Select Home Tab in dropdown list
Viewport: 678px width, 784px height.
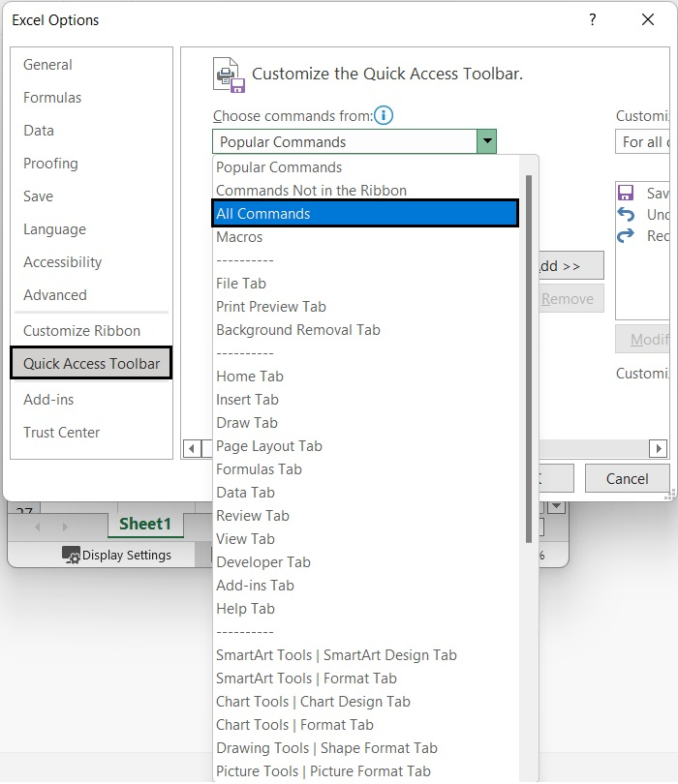pos(365,377)
